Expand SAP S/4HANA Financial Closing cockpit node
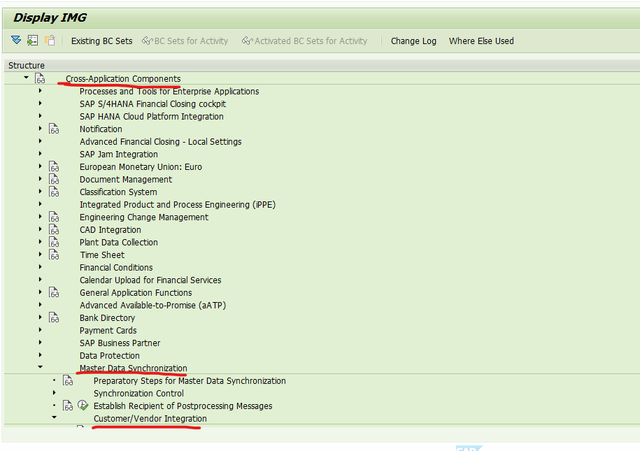The height and width of the screenshot is (451, 640). (x=40, y=103)
